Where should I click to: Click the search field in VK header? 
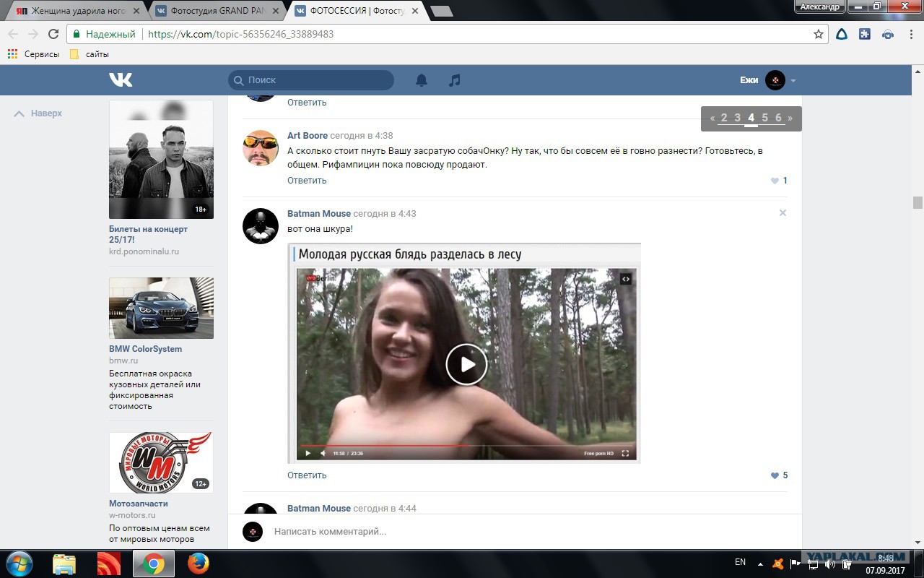pyautogui.click(x=311, y=80)
